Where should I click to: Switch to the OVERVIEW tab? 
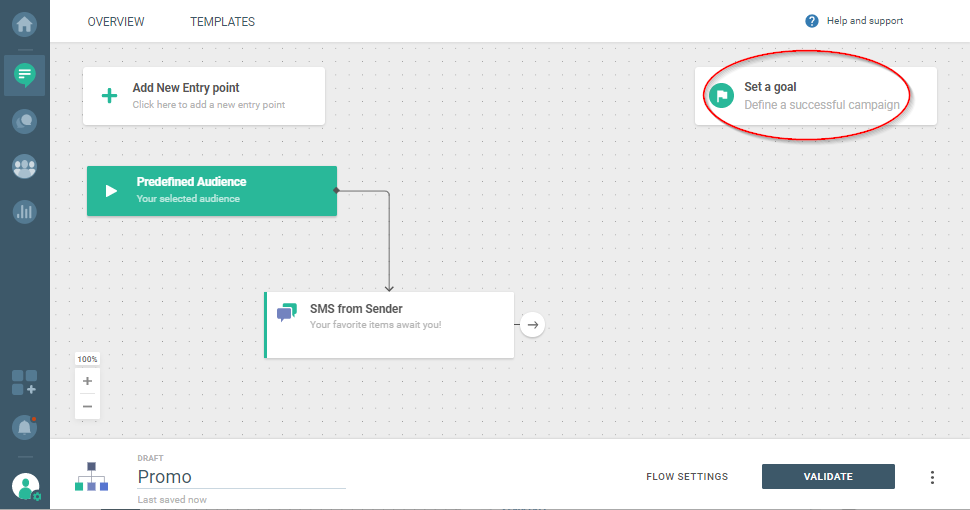tap(116, 22)
